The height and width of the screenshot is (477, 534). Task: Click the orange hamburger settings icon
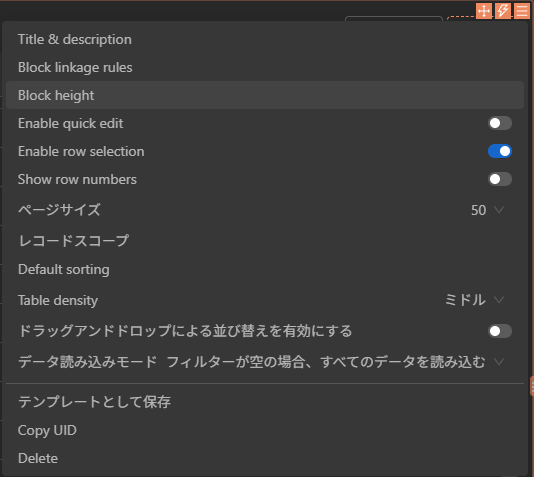(522, 11)
